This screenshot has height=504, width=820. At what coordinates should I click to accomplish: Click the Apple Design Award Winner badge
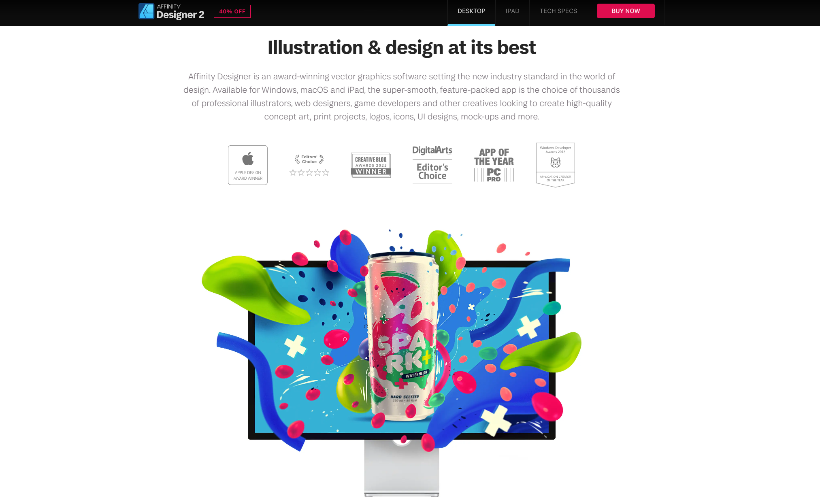pos(247,164)
